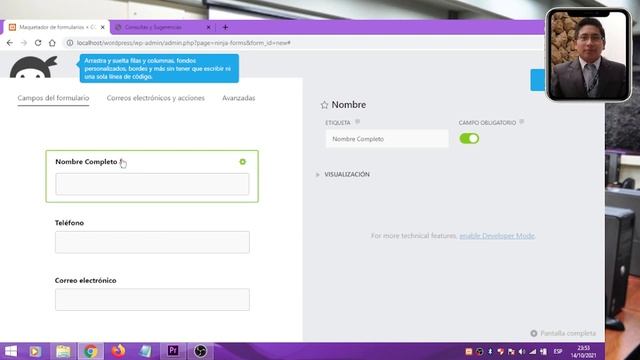Image resolution: width=640 pixels, height=360 pixels.
Task: Open the taskbar clock and date
Action: pyautogui.click(x=584, y=352)
